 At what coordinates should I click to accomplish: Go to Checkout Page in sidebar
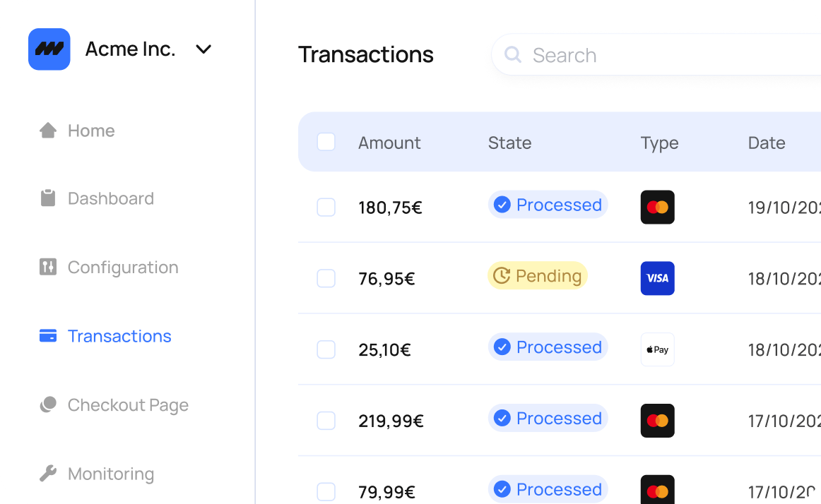(114, 405)
